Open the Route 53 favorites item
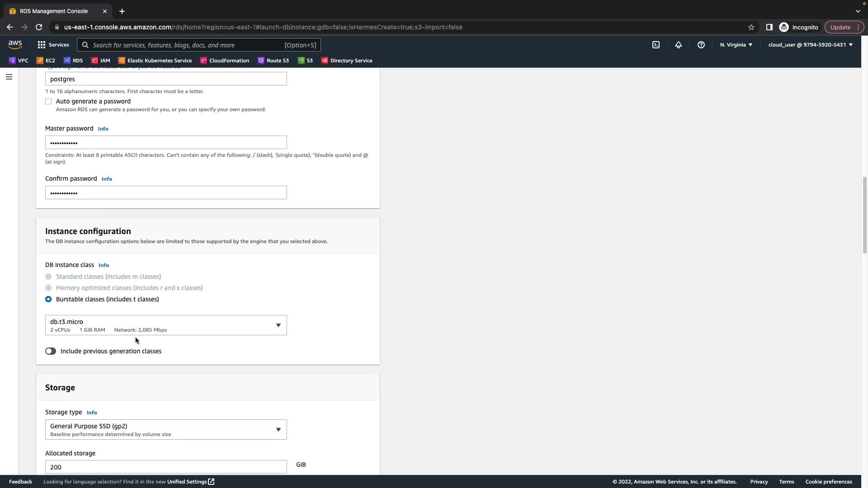Image resolution: width=868 pixels, height=488 pixels. point(273,61)
